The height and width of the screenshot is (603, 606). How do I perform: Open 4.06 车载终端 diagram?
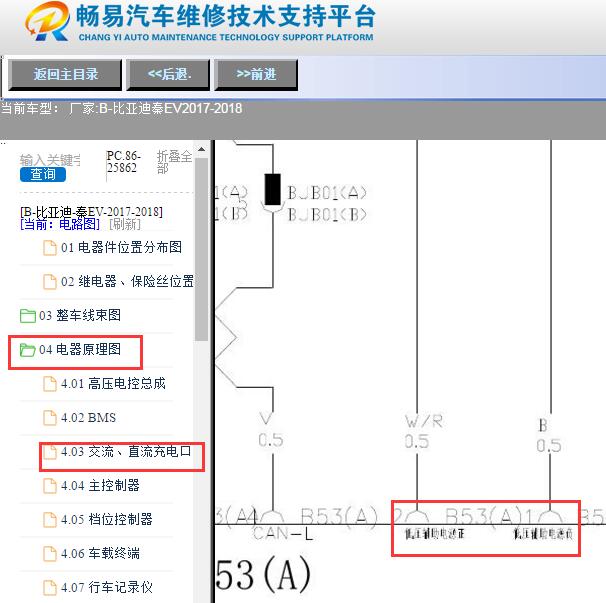pos(100,554)
